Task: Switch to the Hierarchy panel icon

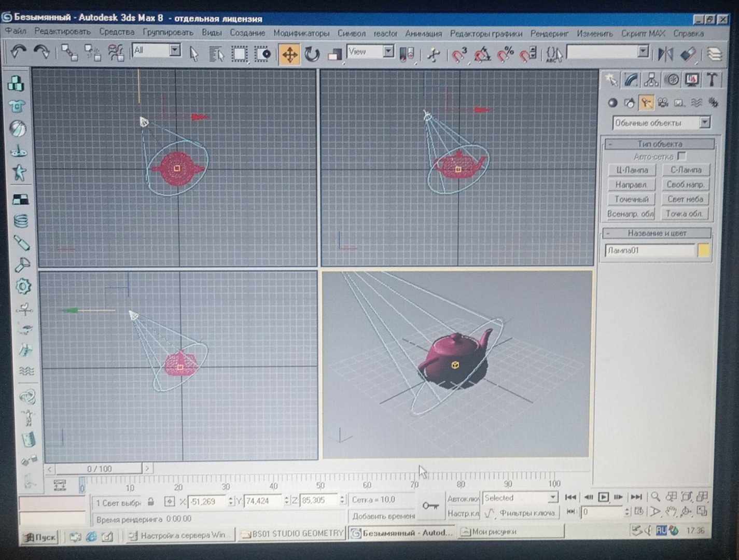Action: click(651, 80)
